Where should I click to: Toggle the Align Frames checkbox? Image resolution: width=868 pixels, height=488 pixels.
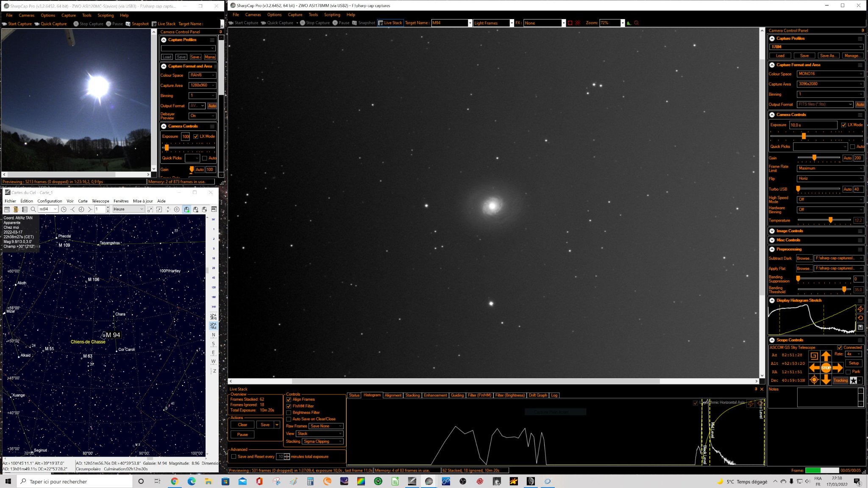click(289, 399)
